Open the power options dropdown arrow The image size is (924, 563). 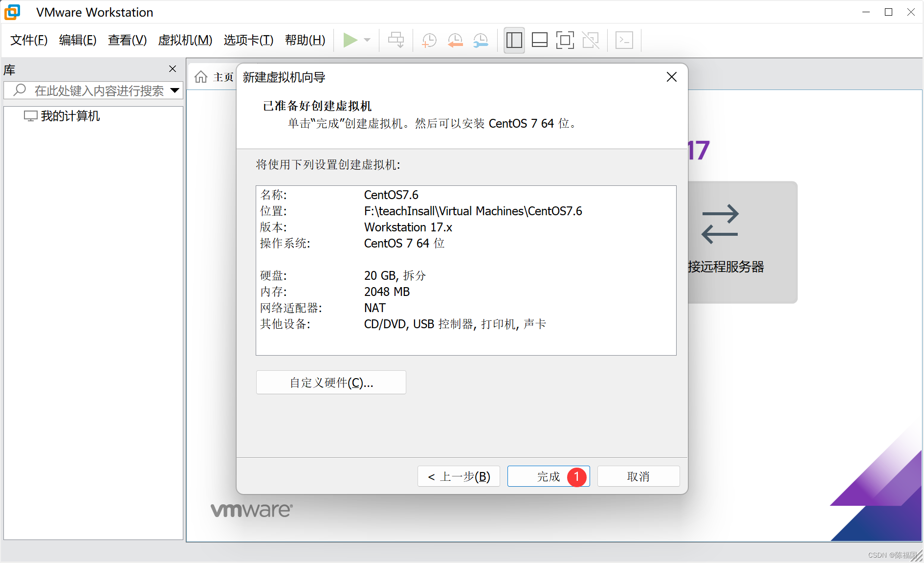368,40
